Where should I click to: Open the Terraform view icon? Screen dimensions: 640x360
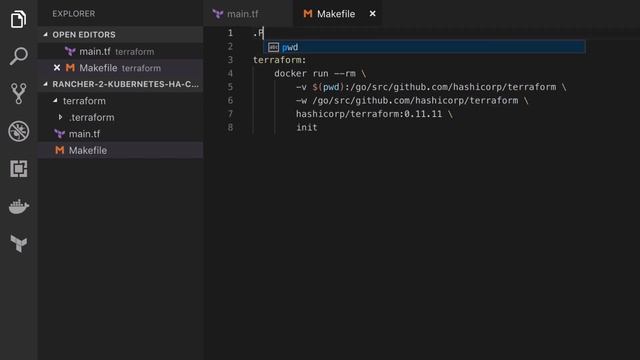click(x=18, y=244)
